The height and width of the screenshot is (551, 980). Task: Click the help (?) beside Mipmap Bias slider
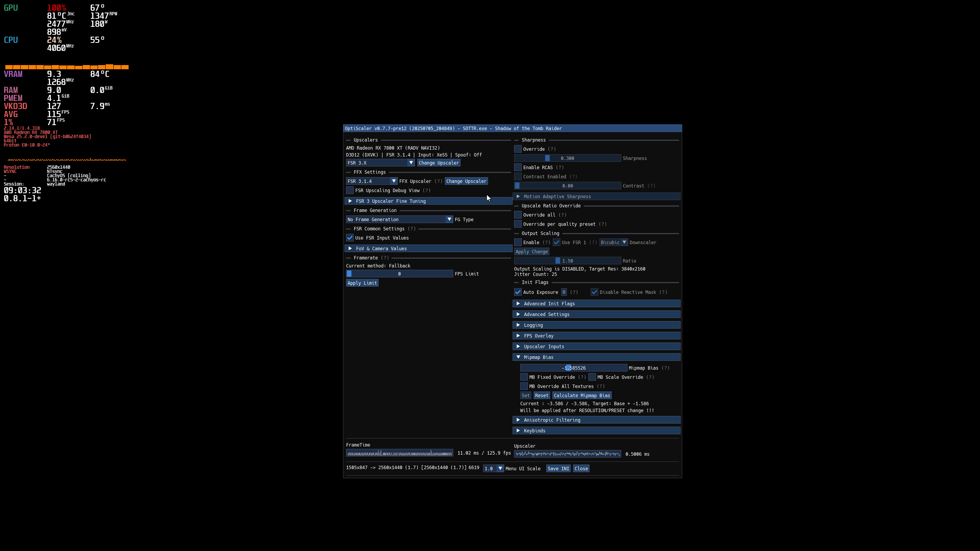(x=665, y=368)
